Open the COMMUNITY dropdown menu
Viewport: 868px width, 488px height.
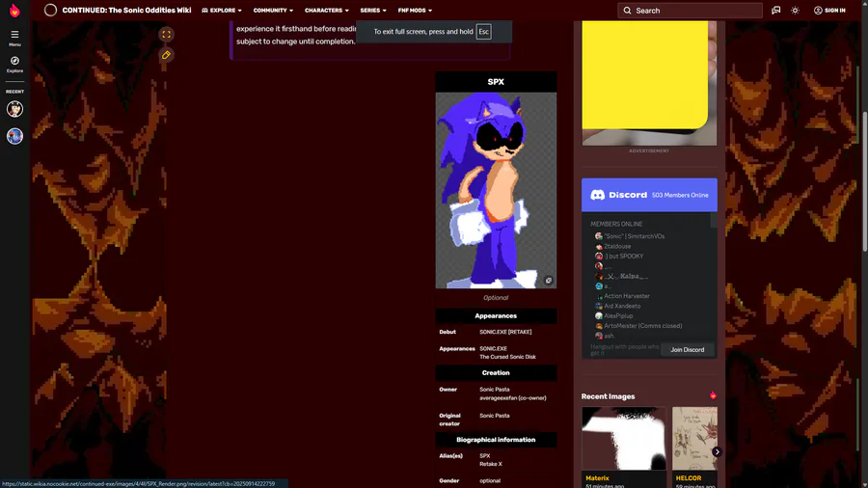(x=273, y=10)
